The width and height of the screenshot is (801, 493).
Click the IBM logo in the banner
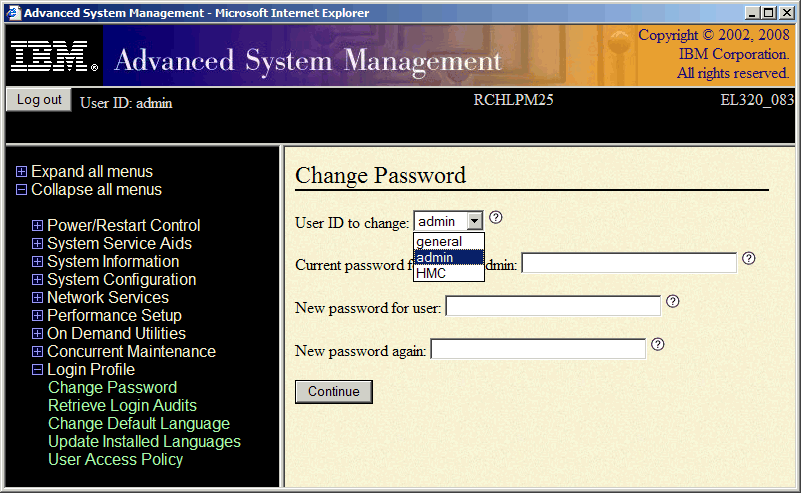click(x=54, y=56)
